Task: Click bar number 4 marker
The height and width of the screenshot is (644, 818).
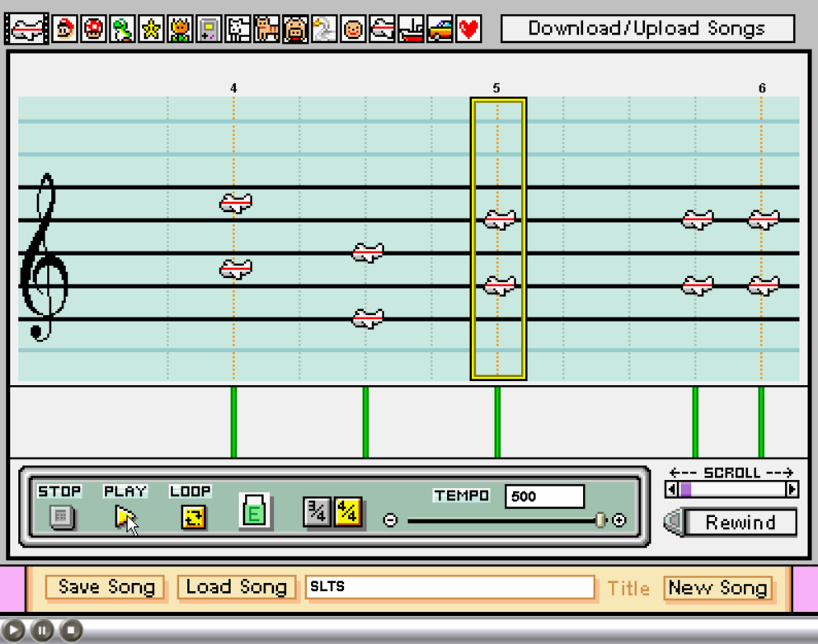Action: click(x=233, y=88)
